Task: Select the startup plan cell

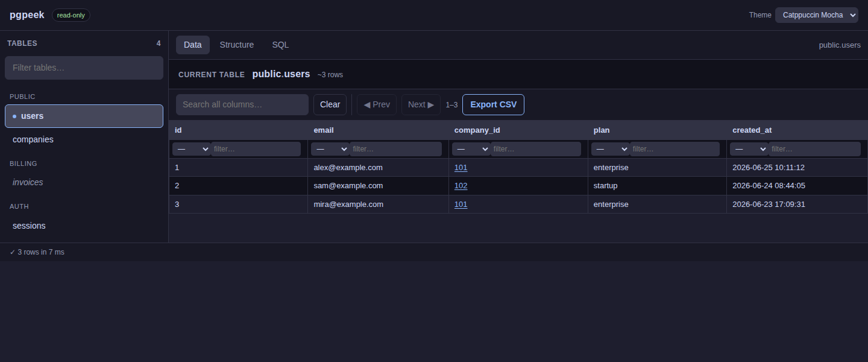Action: coord(657,185)
